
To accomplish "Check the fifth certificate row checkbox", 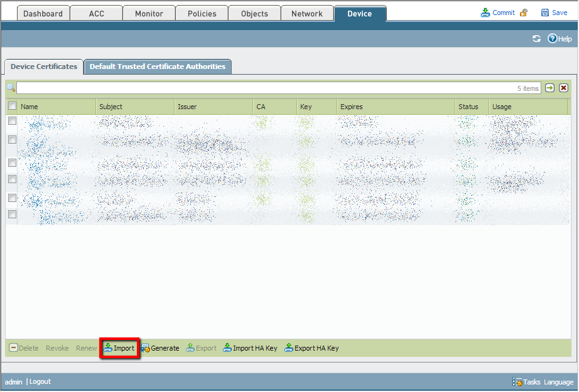I will (x=12, y=198).
